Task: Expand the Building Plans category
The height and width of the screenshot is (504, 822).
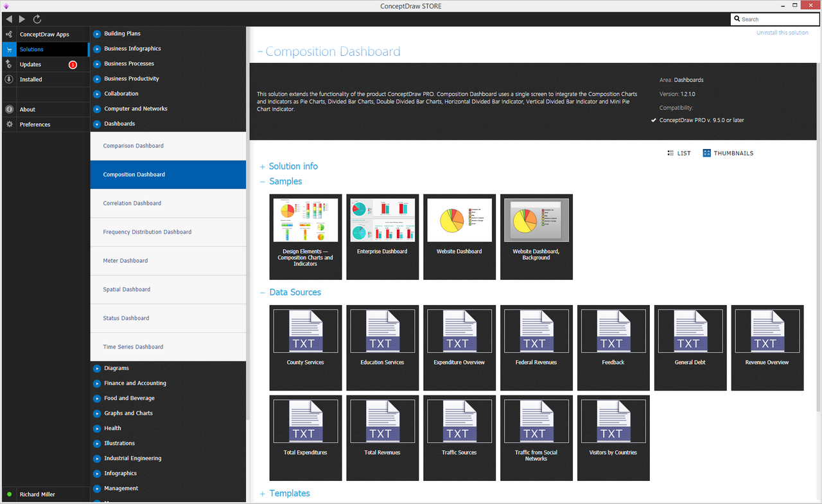Action: [122, 34]
